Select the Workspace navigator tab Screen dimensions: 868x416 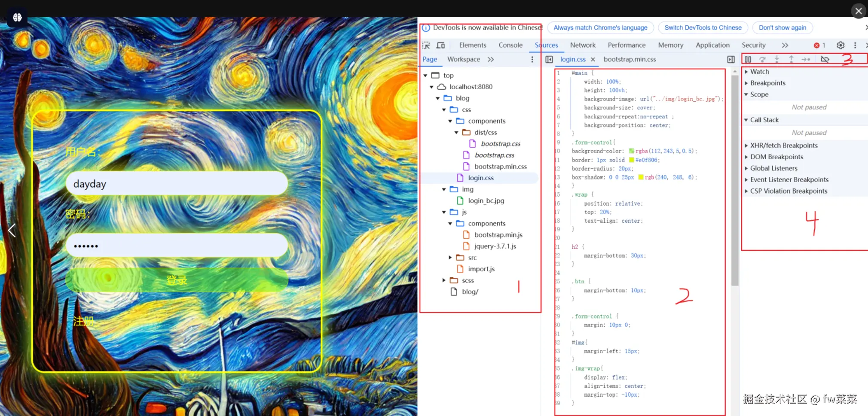point(464,59)
